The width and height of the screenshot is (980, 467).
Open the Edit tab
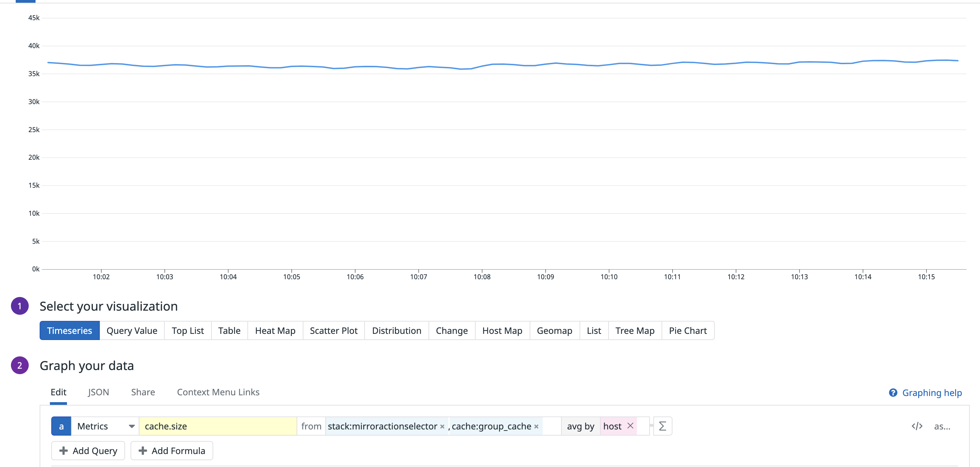pos(58,392)
